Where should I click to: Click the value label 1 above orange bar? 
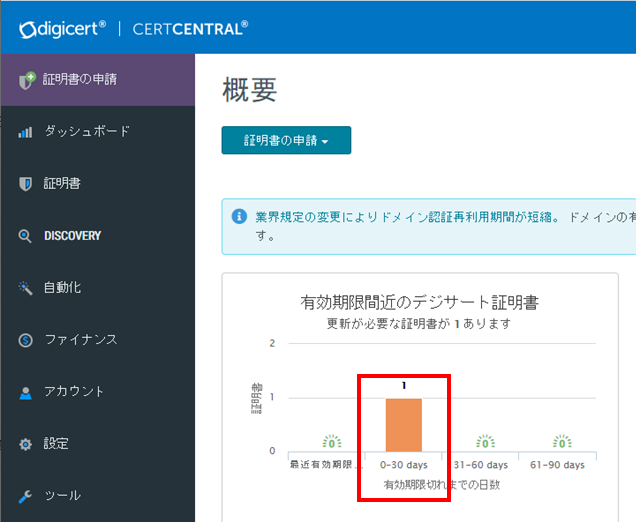[404, 385]
